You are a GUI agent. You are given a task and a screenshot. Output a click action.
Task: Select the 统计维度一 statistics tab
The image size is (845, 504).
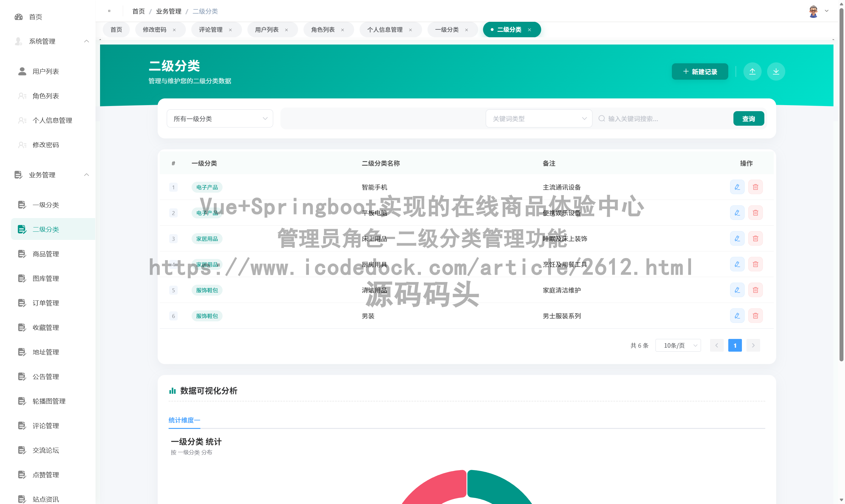184,420
